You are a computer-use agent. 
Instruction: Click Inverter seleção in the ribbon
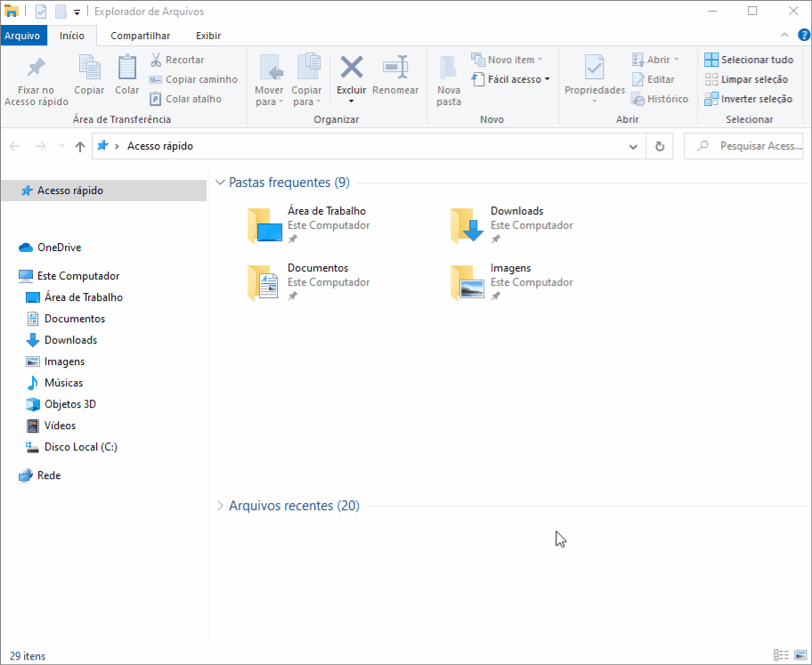(748, 99)
